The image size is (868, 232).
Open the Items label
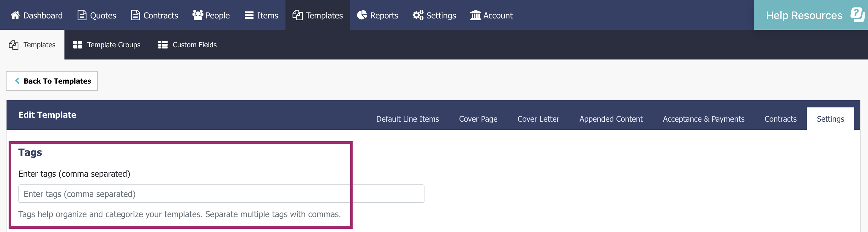click(268, 15)
